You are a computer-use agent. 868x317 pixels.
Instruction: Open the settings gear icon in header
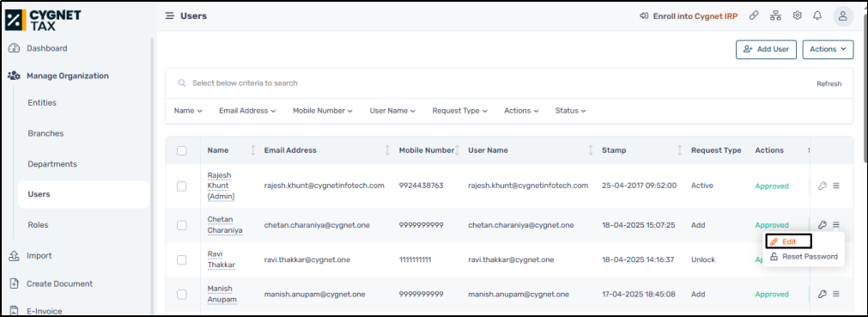click(x=797, y=15)
